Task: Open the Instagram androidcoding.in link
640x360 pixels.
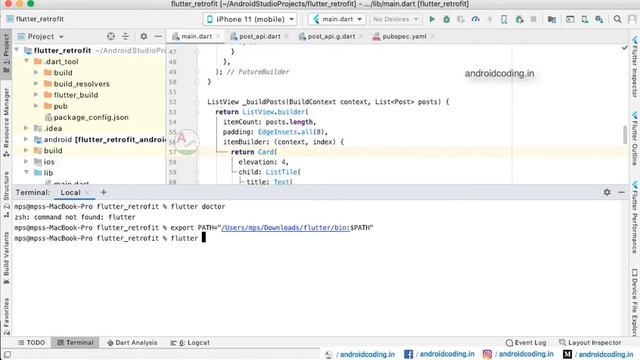Action: pyautogui.click(x=518, y=354)
